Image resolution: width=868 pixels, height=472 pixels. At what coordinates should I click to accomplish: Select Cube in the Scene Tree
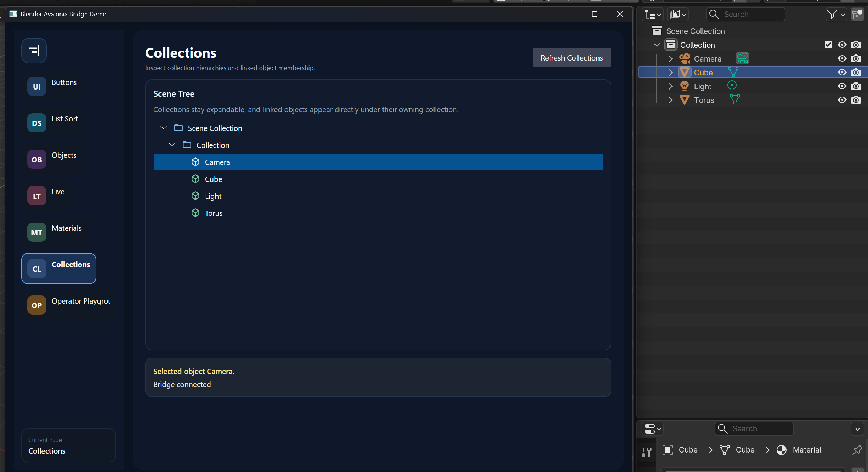(378, 179)
